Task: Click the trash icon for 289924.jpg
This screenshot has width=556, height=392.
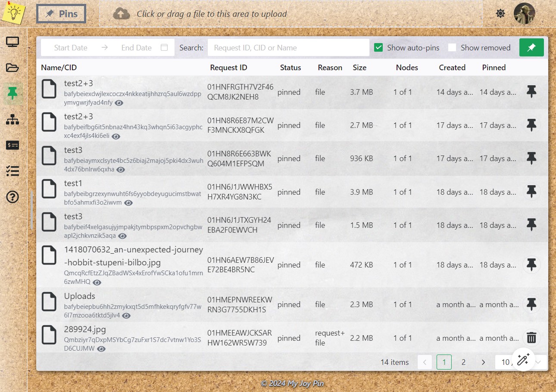Action: click(x=531, y=338)
